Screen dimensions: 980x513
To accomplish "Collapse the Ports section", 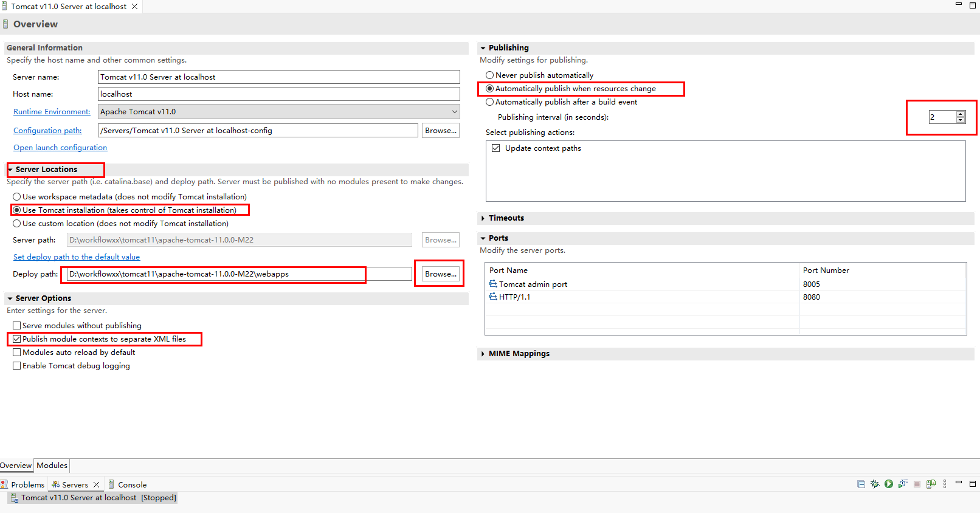I will (x=483, y=238).
